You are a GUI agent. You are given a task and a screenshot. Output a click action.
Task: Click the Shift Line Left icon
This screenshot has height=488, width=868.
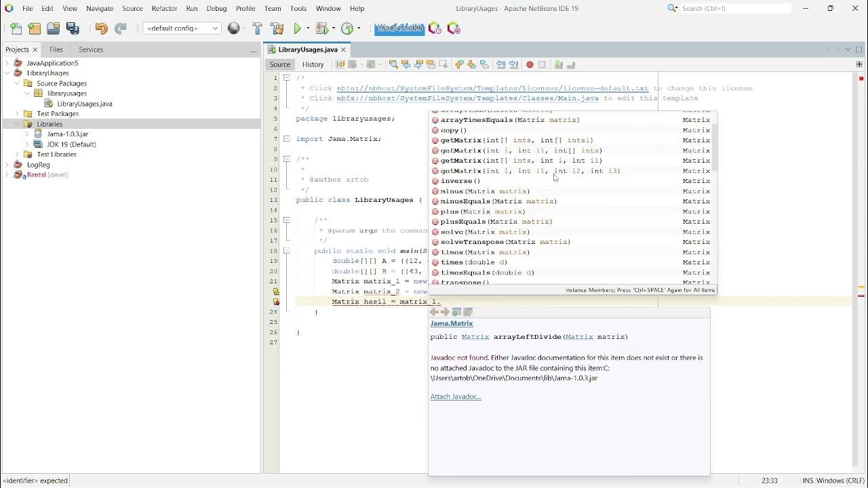[501, 64]
